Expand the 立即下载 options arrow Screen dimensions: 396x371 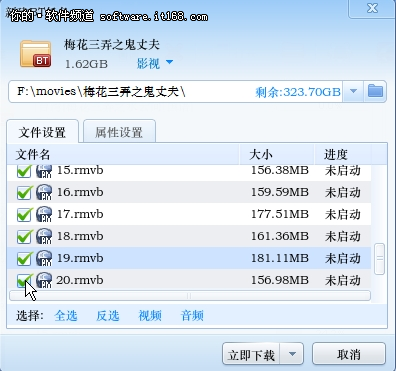tap(292, 354)
